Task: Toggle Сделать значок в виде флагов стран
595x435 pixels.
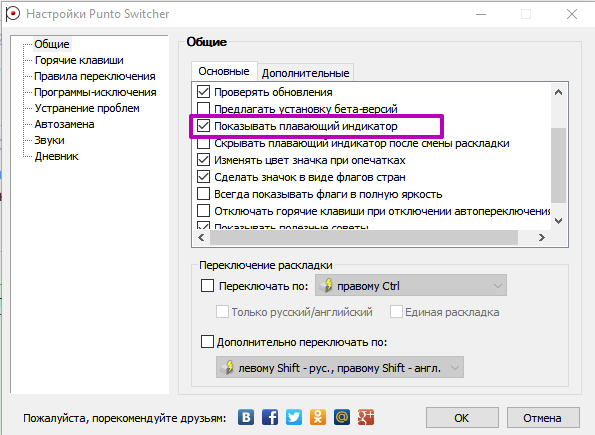Action: click(x=203, y=177)
